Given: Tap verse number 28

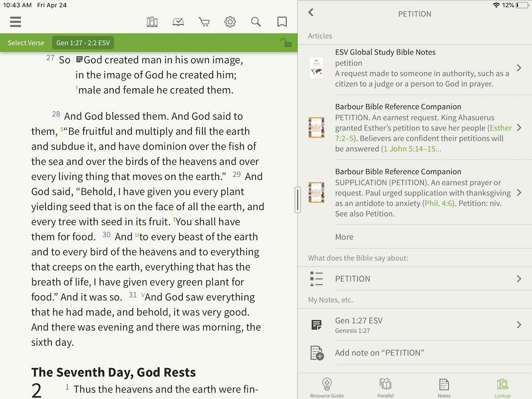Looking at the screenshot, I should 56,114.
